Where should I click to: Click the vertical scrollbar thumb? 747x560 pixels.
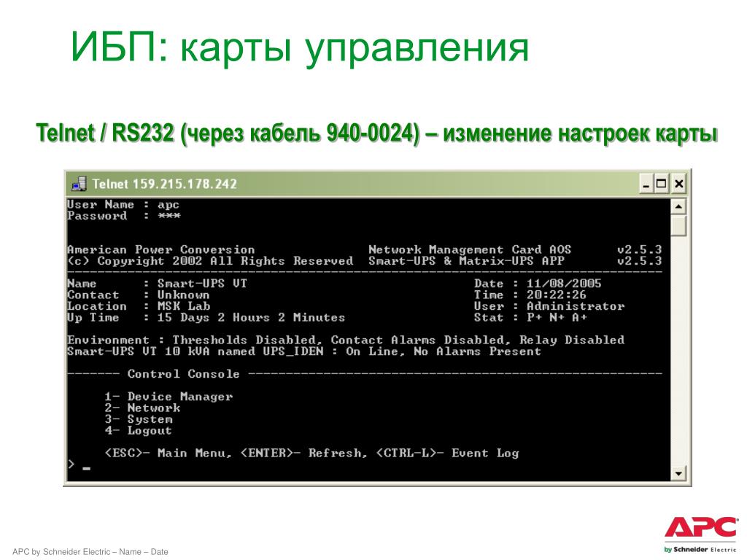pos(678,226)
